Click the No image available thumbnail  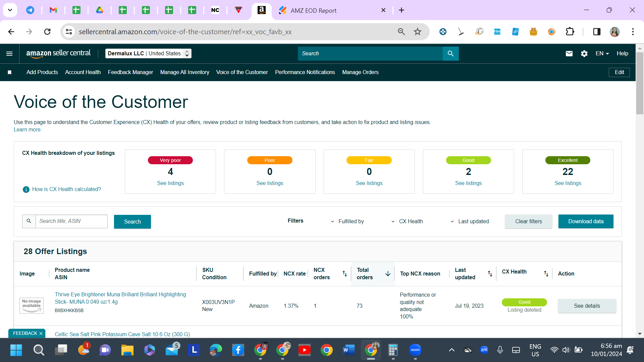pyautogui.click(x=32, y=306)
